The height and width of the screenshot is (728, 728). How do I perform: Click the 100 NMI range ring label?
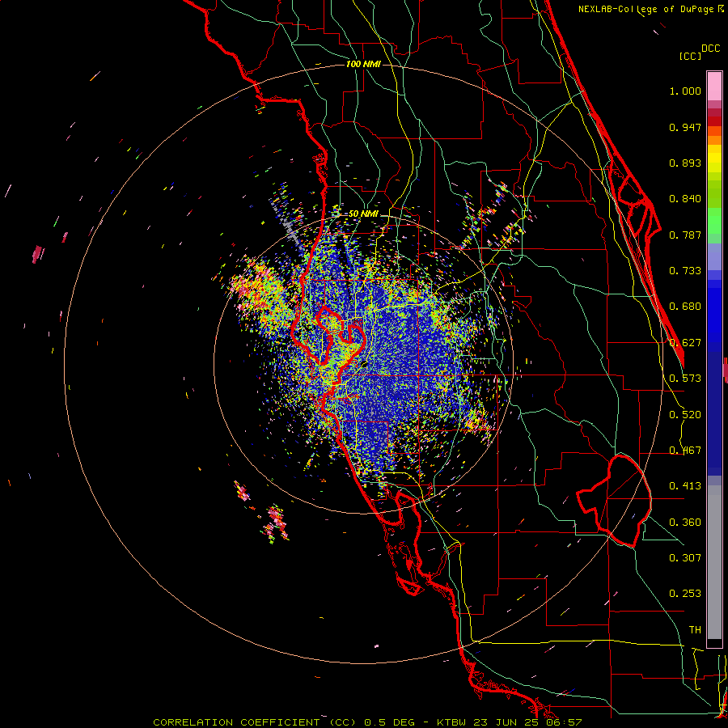pyautogui.click(x=363, y=64)
